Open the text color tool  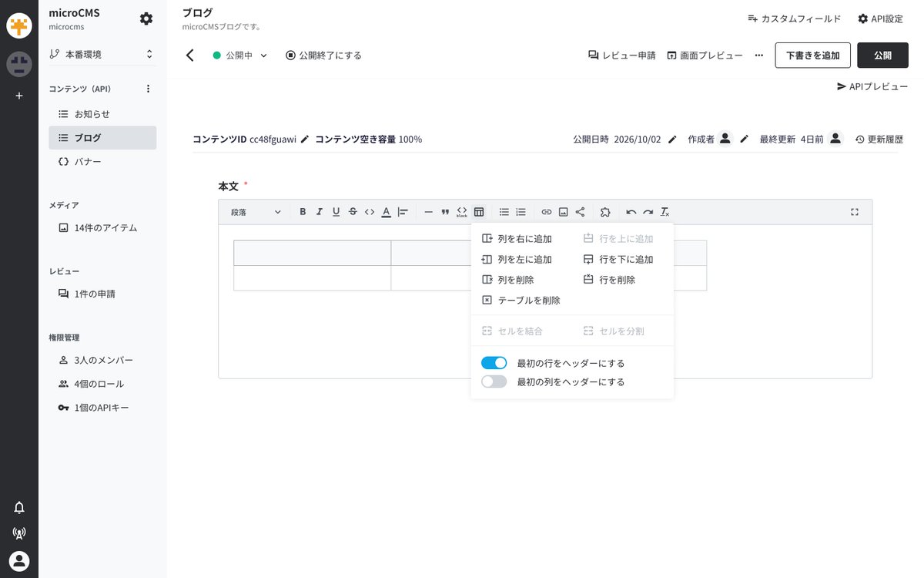tap(387, 212)
